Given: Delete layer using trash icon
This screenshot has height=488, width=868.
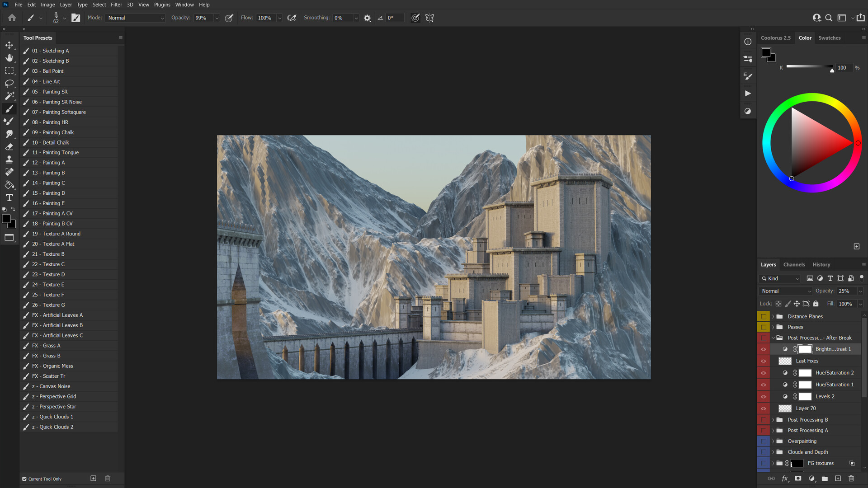Looking at the screenshot, I should coord(852,478).
